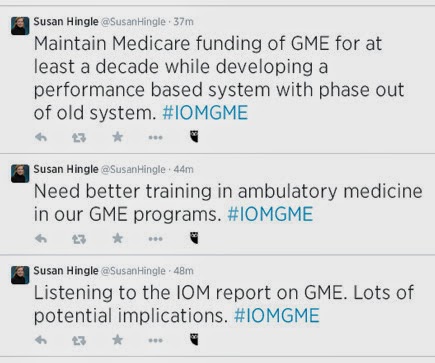Retweet the Medicare funding of GME tweet

pos(79,137)
